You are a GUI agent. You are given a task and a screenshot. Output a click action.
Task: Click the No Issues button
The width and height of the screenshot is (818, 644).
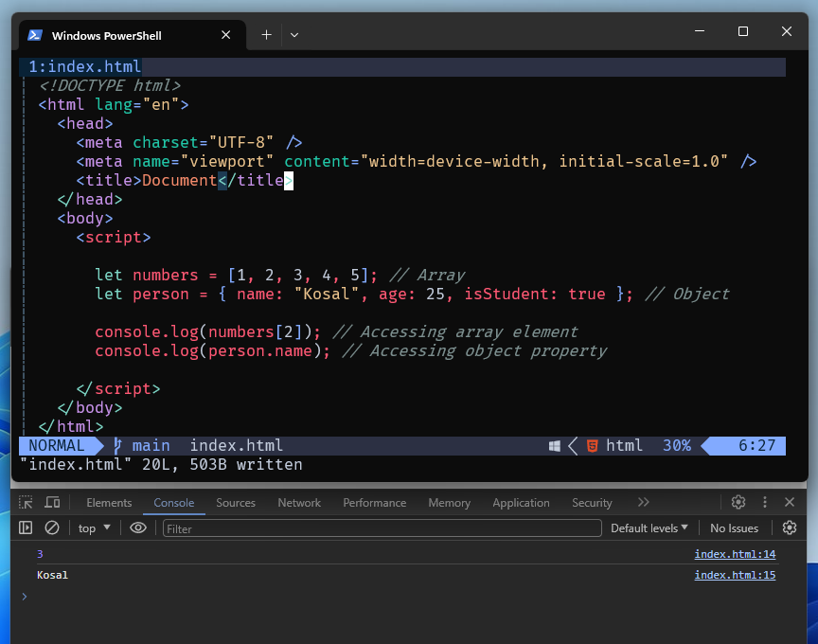734,528
